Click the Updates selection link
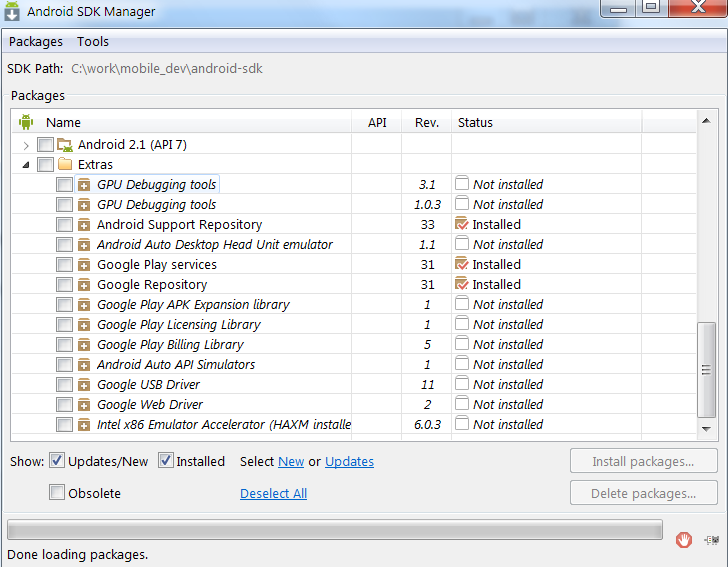This screenshot has width=728, height=567. click(x=349, y=462)
